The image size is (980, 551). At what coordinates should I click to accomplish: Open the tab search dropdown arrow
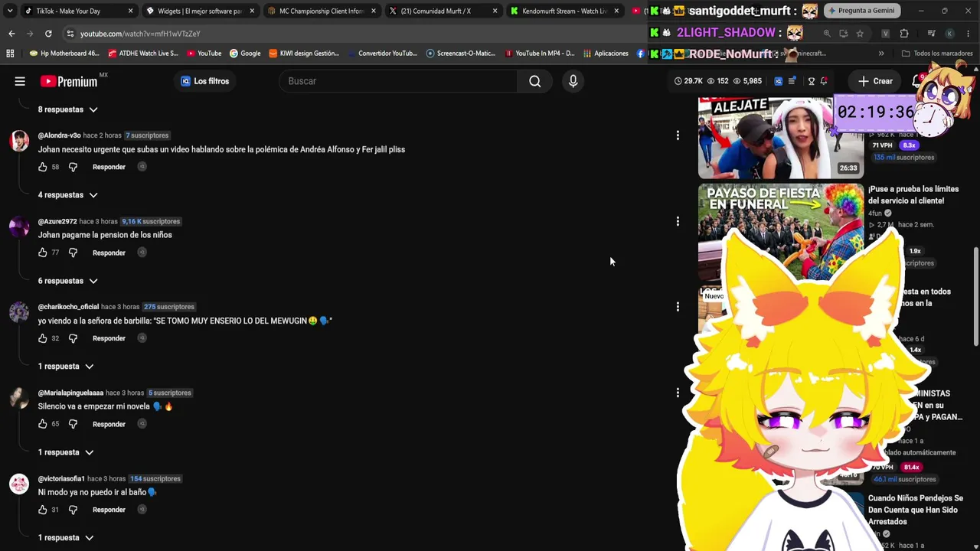tap(10, 11)
